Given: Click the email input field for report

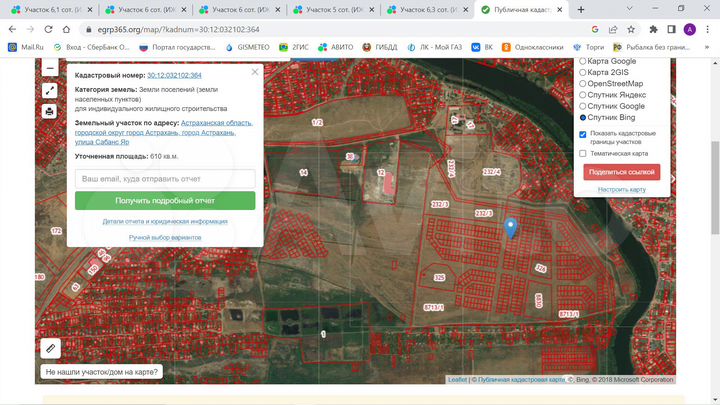Looking at the screenshot, I should [x=165, y=178].
